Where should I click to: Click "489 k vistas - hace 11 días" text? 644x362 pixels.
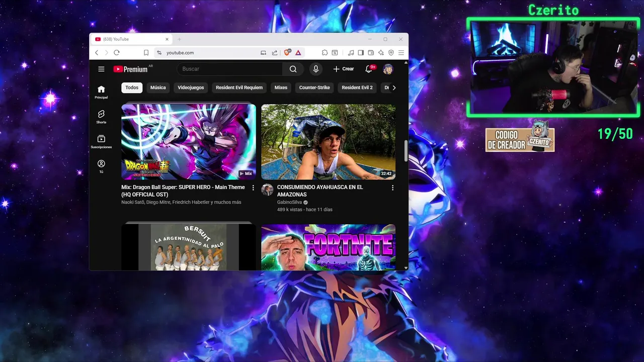coord(304,209)
